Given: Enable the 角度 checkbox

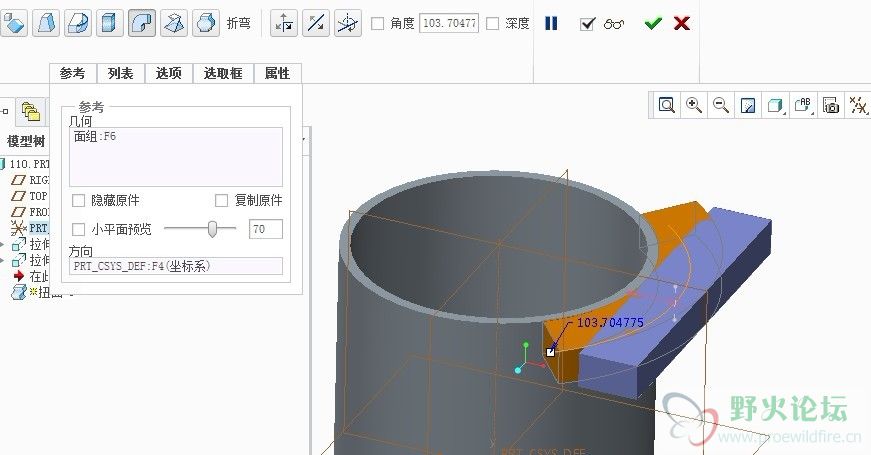Looking at the screenshot, I should pyautogui.click(x=377, y=23).
